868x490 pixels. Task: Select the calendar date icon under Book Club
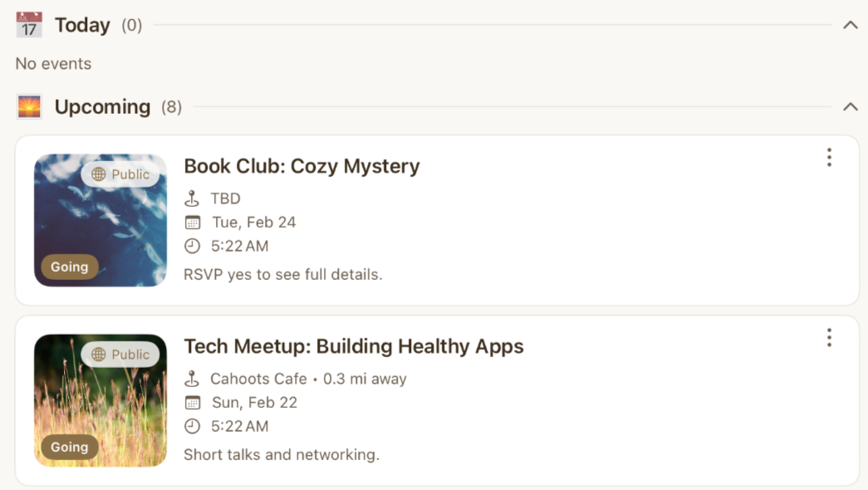coord(192,222)
